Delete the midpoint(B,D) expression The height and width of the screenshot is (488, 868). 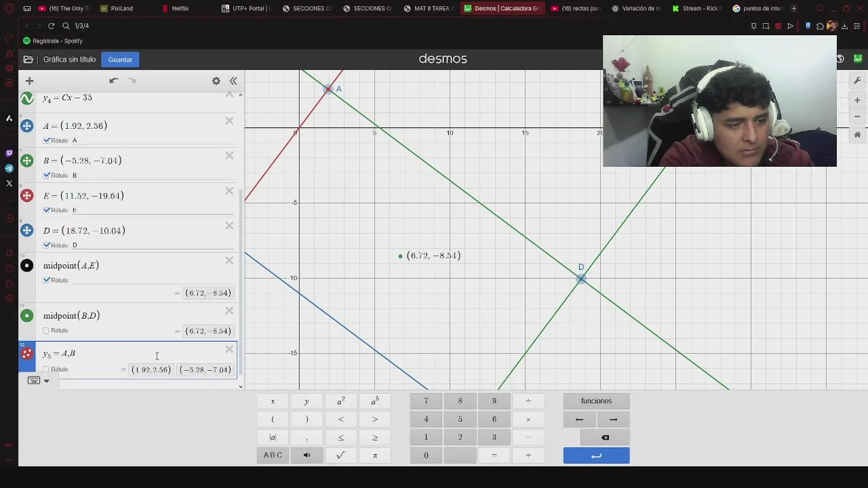tap(229, 311)
